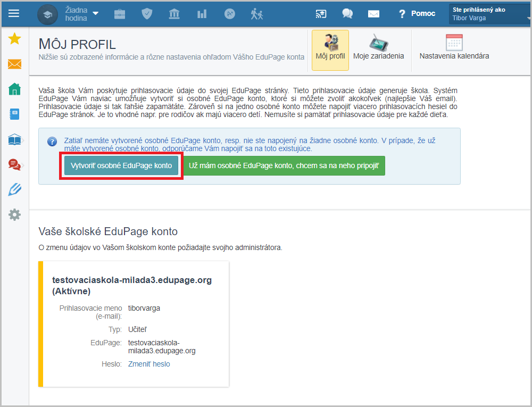Click the tiborvarga login name value
Viewport: 532px width, 407px height.
[x=144, y=308]
